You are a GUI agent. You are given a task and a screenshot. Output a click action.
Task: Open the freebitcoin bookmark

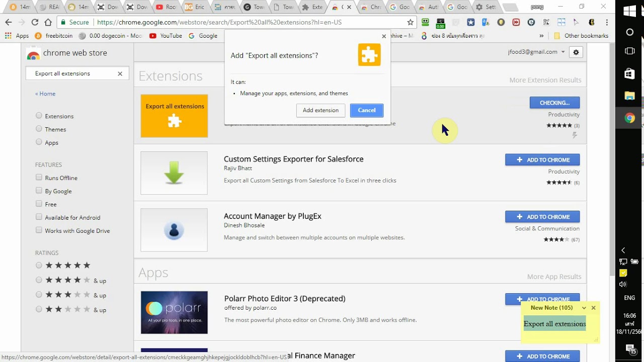54,36
